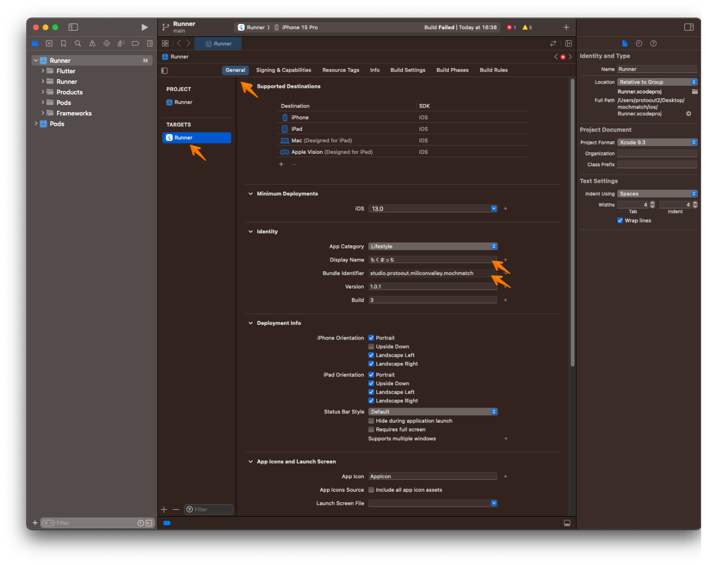Image resolution: width=728 pixels, height=565 pixels.
Task: Enable iPhone Upside Down orientation
Action: point(371,347)
